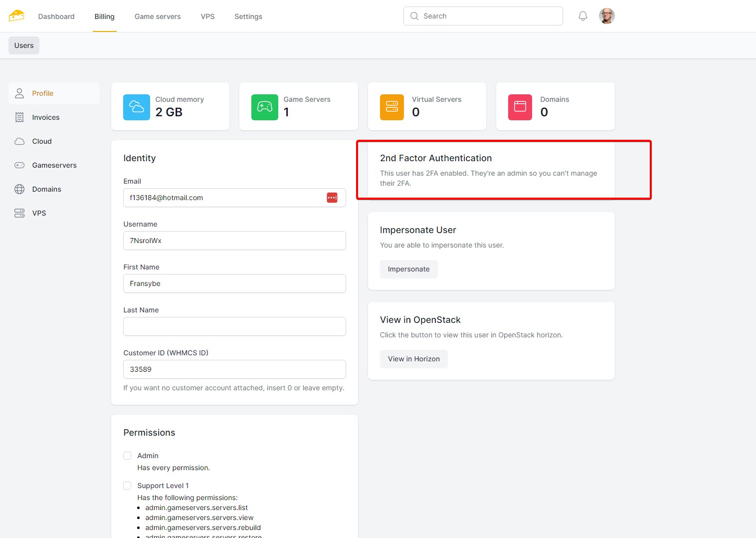Open Invoices in the sidebar
756x538 pixels.
46,117
